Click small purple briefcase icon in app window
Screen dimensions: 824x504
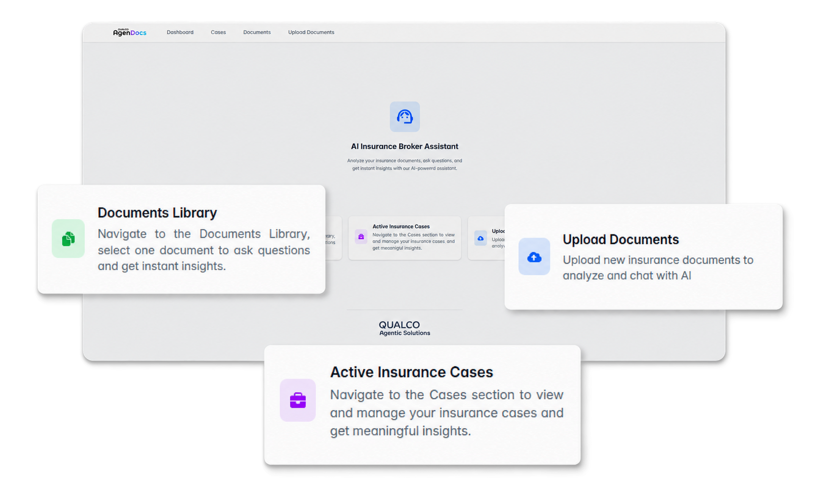coord(361,237)
